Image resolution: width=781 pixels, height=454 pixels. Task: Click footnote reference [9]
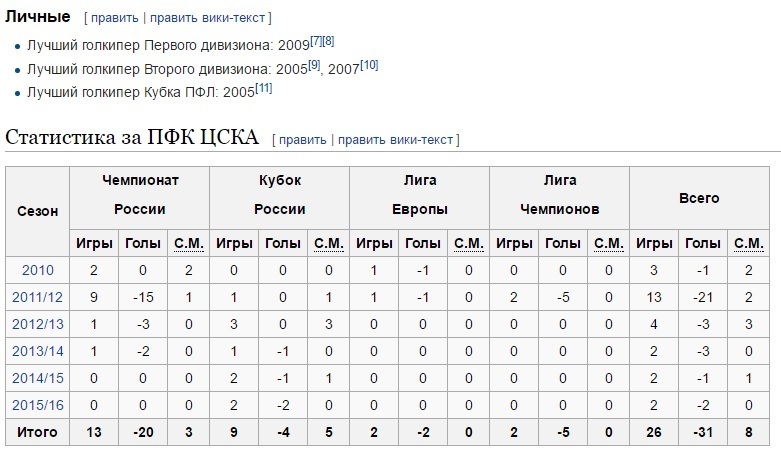coord(314,65)
